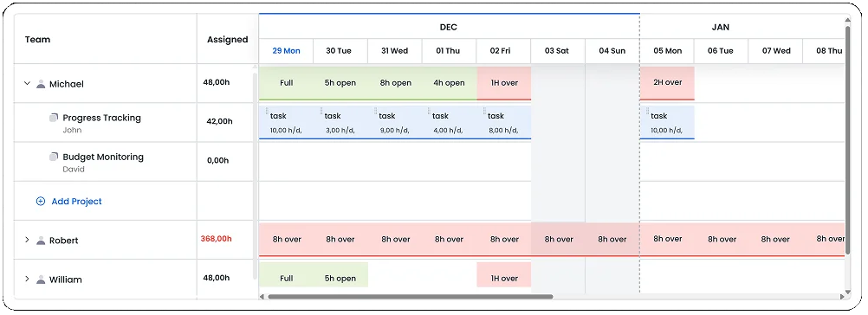The height and width of the screenshot is (315, 868).
Task: Select the 06 Tue date column header
Action: point(721,51)
